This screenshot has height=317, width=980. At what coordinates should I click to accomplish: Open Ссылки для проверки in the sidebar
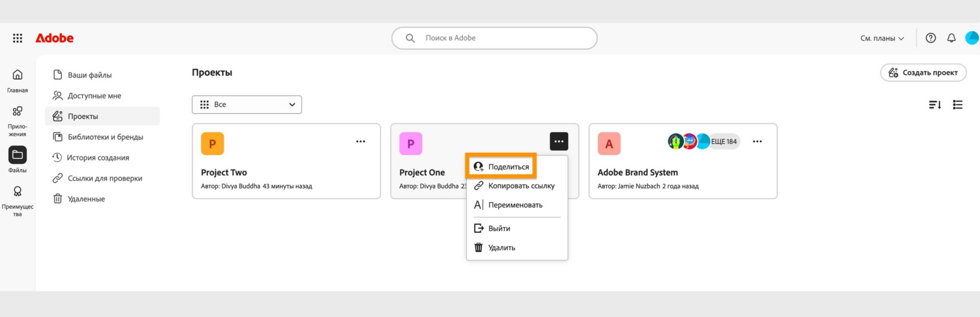[x=102, y=178]
